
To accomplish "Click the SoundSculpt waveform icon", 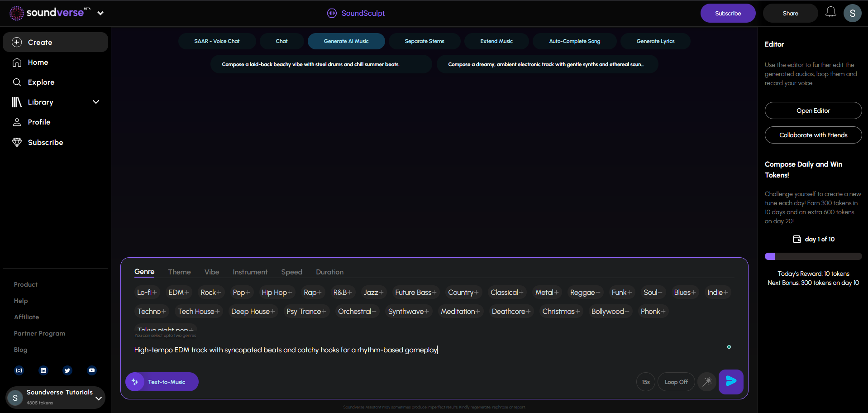I will coord(332,13).
